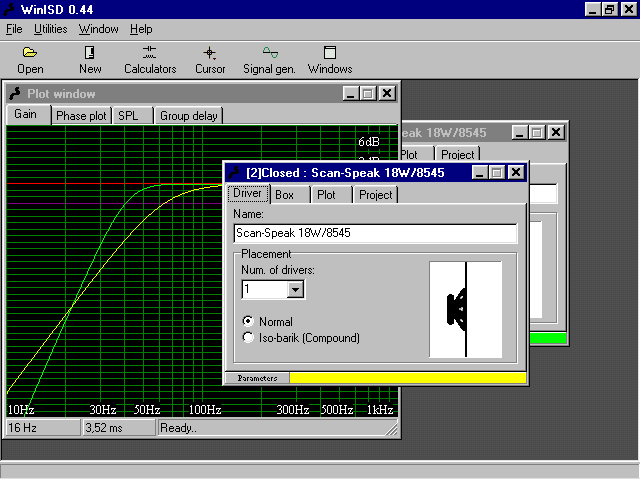Open the Utilities menu
The width and height of the screenshot is (640, 480).
50,29
